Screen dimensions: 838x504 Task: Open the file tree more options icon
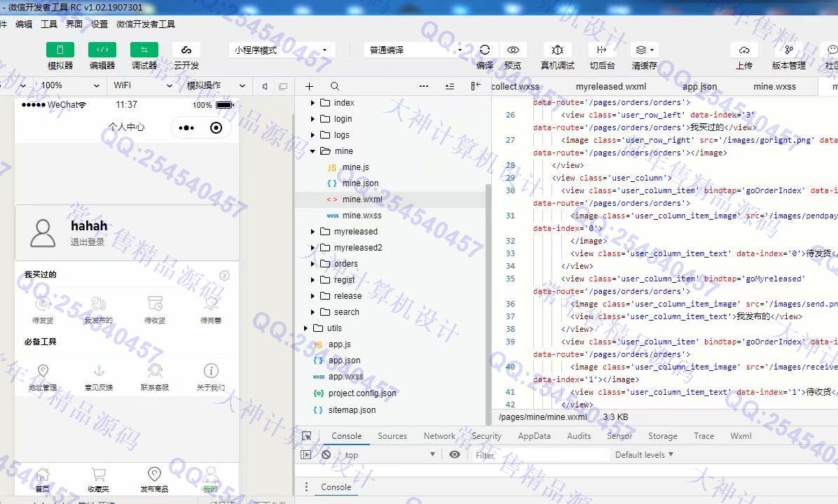424,86
